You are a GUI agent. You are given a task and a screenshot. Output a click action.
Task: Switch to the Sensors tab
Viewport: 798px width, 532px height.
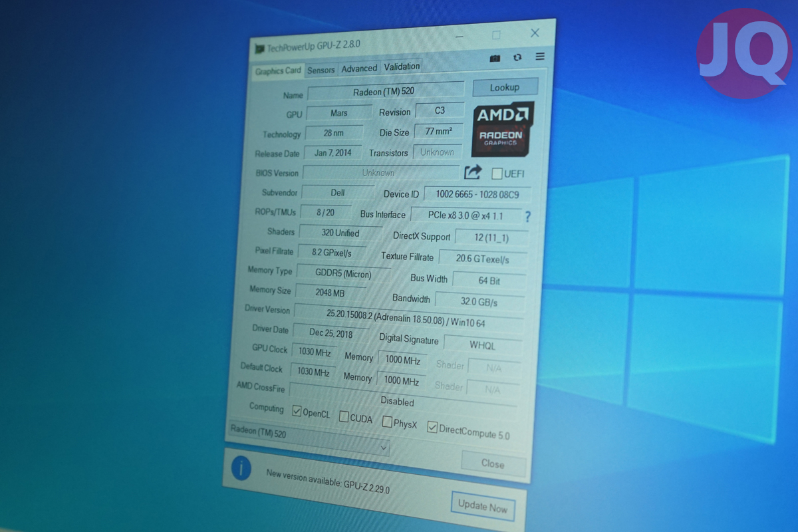[321, 70]
